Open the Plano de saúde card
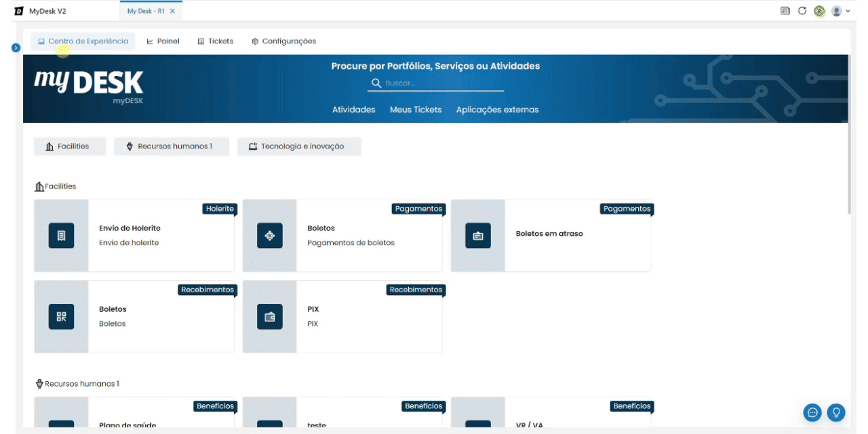 click(134, 414)
